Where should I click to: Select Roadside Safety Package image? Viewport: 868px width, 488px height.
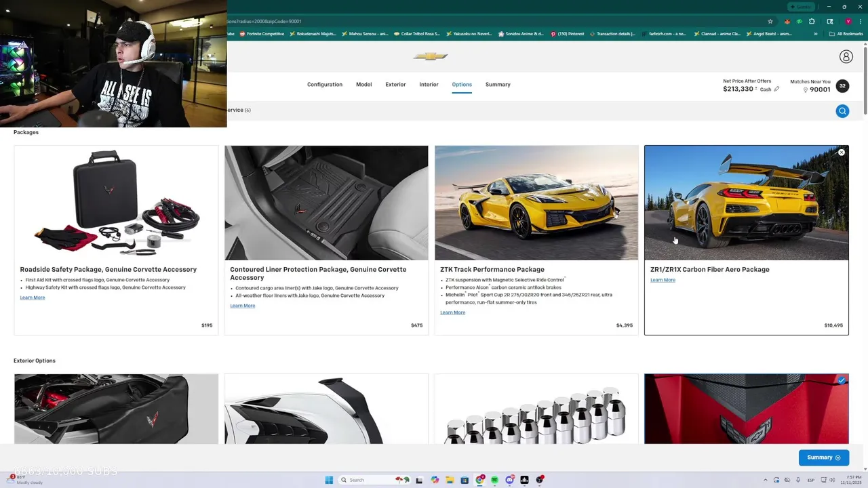(116, 203)
